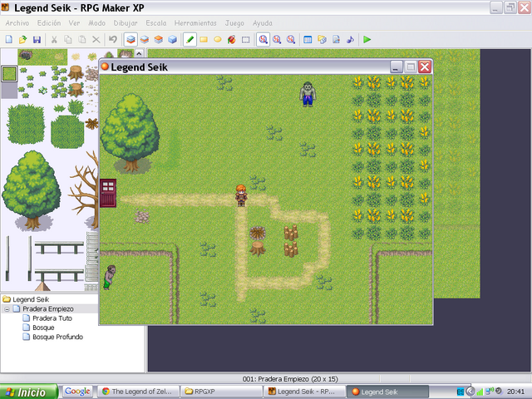532x399 pixels.
Task: Select the Pencil drawing tool
Action: 190,40
